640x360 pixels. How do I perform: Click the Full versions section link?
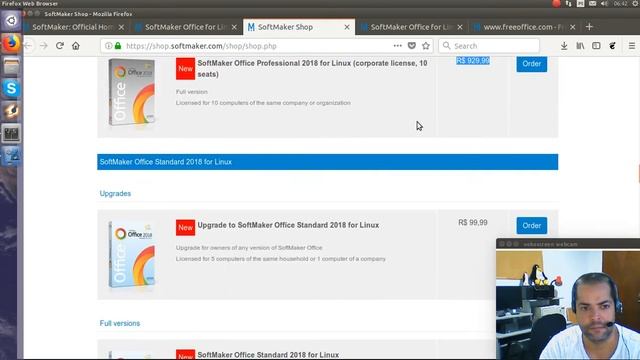point(120,323)
